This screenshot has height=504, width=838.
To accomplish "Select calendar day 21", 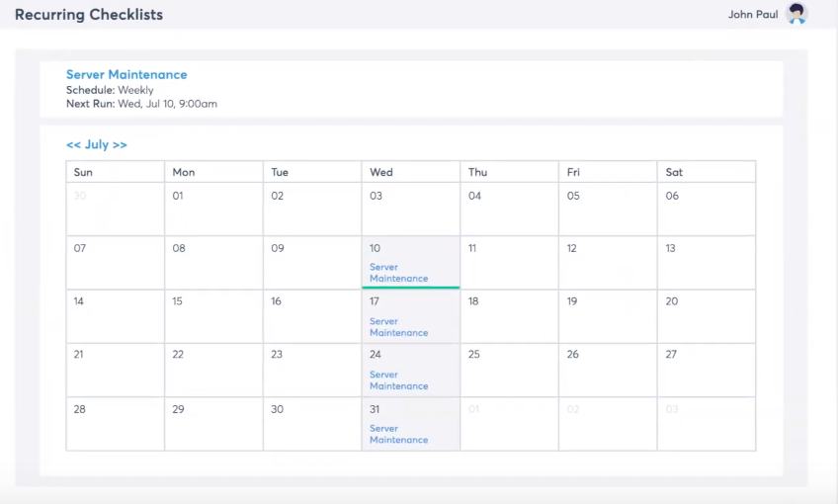I will tap(116, 370).
